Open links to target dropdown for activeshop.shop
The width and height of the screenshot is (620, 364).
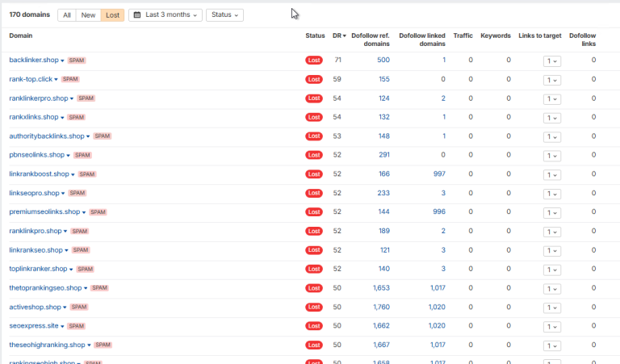coord(552,308)
